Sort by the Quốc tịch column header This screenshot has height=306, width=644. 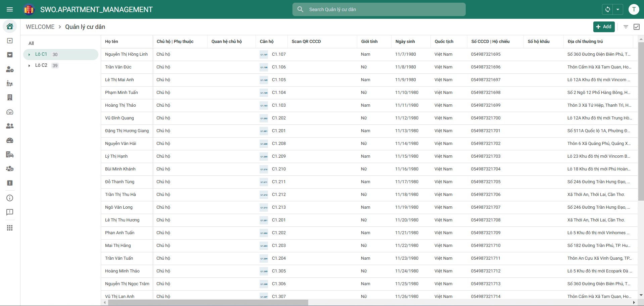pyautogui.click(x=444, y=42)
